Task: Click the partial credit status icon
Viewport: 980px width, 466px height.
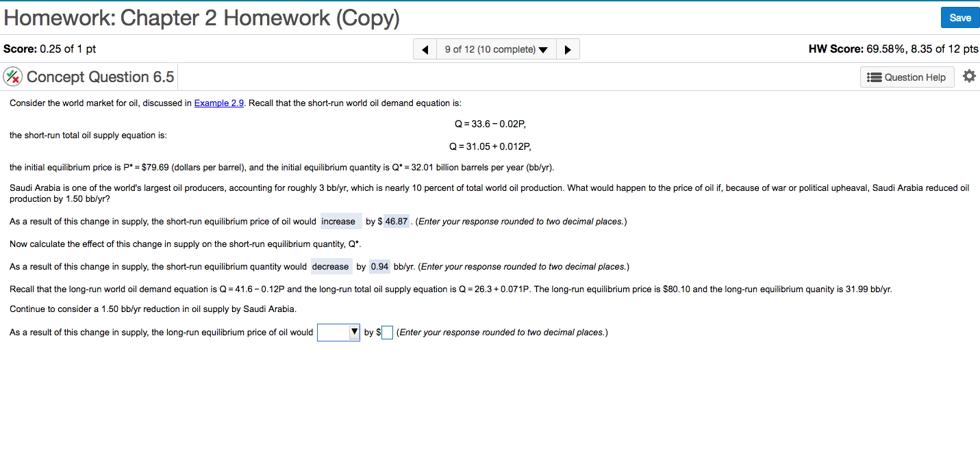Action: [13, 77]
